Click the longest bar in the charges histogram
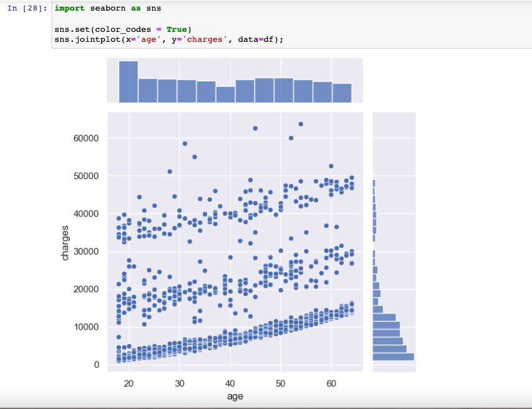Screen dimensions: 532x409 394,357
